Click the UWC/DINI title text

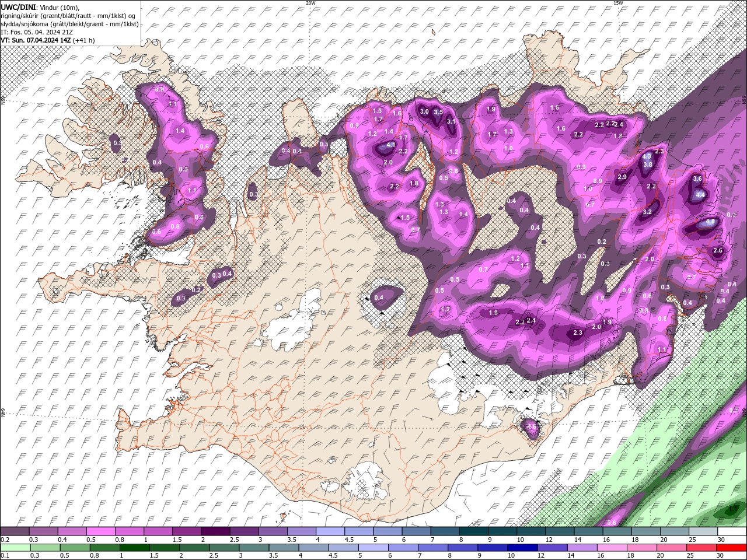click(x=19, y=7)
